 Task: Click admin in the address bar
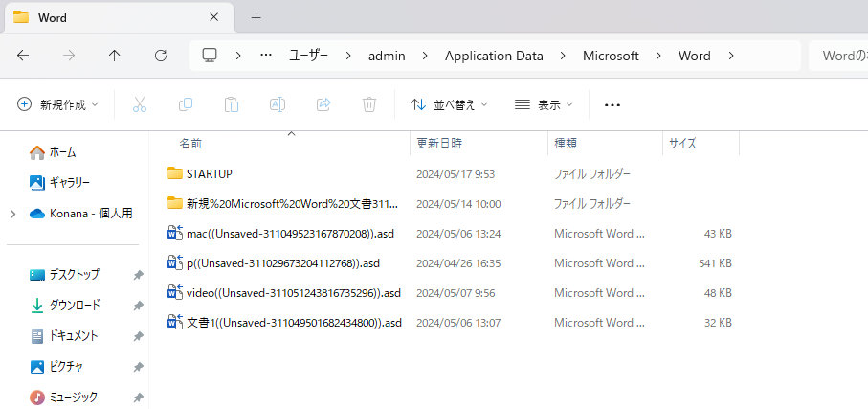point(387,56)
